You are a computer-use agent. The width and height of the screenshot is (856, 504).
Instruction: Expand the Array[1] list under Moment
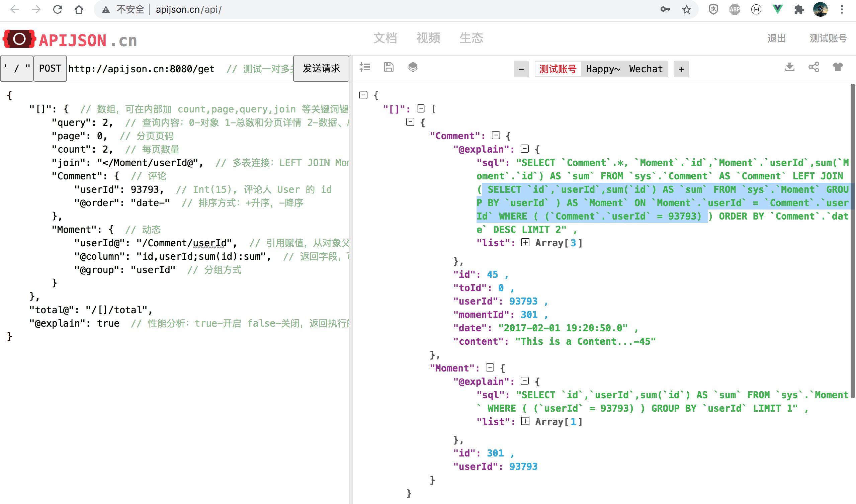tap(525, 421)
